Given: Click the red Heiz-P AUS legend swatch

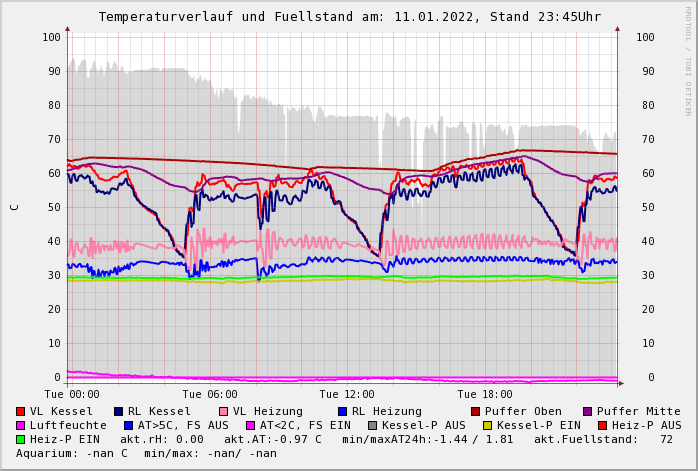Looking at the screenshot, I should tap(602, 425).
